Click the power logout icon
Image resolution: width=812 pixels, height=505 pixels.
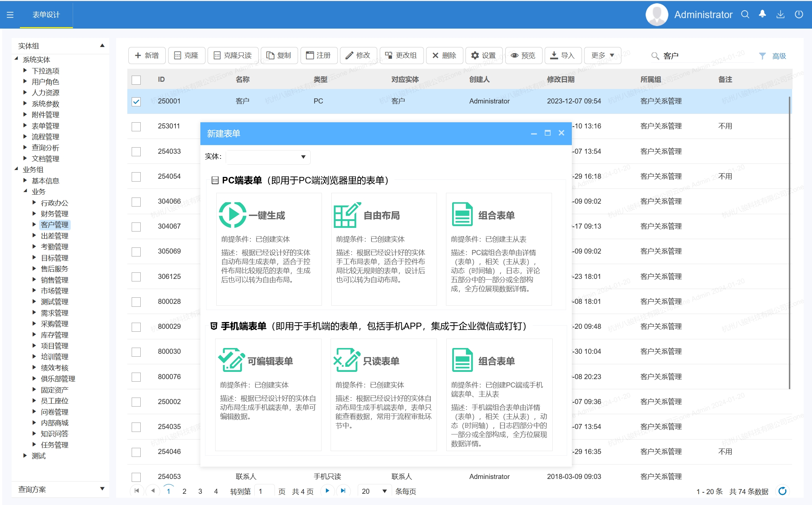pos(799,14)
